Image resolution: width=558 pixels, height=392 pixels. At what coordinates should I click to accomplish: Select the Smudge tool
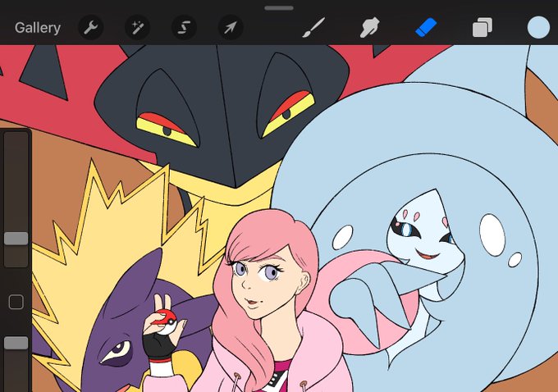[x=370, y=27]
